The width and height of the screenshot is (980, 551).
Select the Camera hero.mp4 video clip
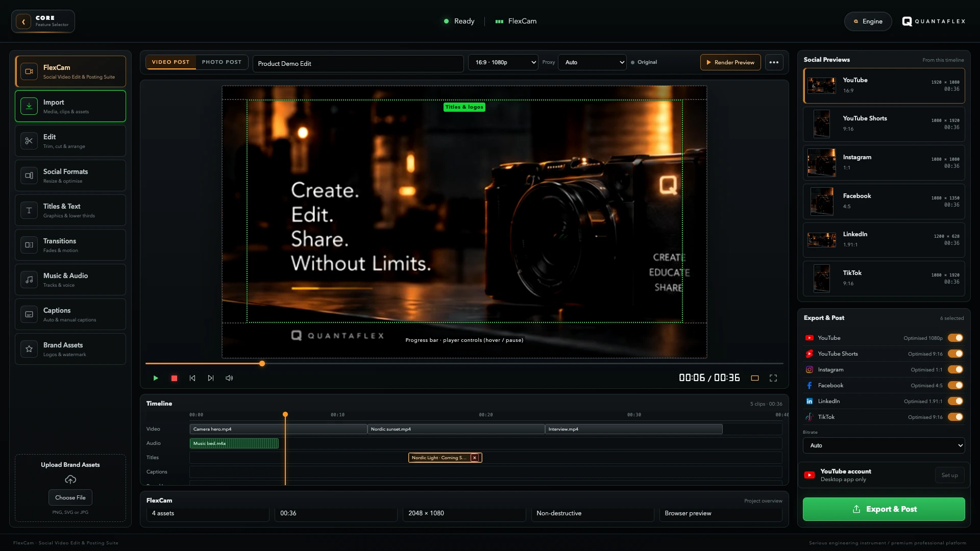[x=278, y=429]
